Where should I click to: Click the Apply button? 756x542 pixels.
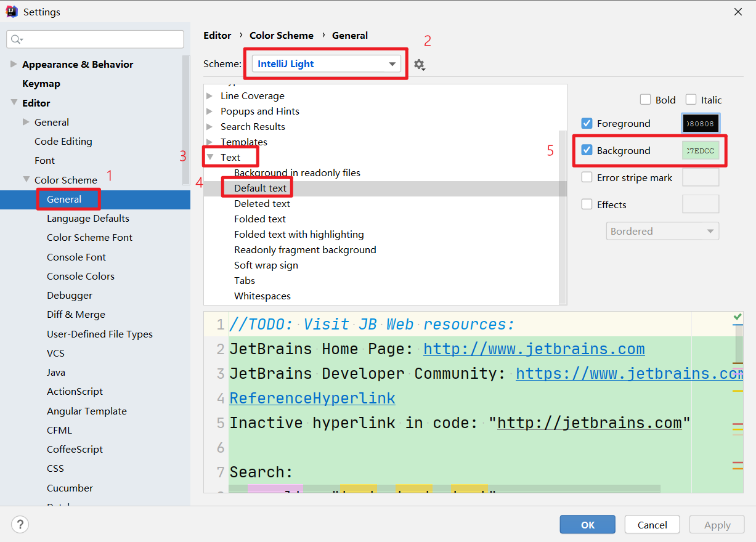click(x=717, y=525)
